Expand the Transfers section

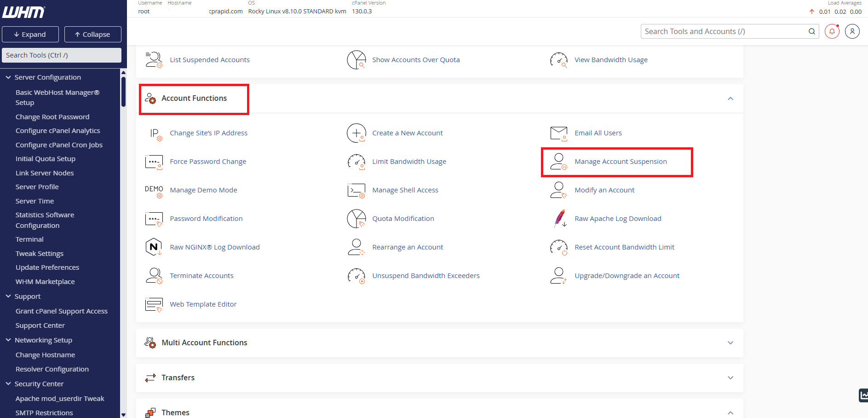tap(730, 377)
